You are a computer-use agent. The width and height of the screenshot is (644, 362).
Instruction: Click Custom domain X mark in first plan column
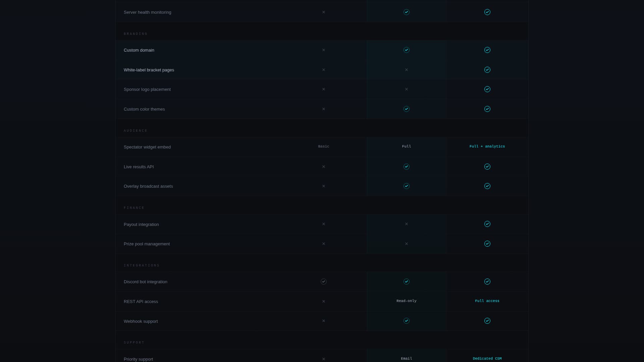[324, 50]
